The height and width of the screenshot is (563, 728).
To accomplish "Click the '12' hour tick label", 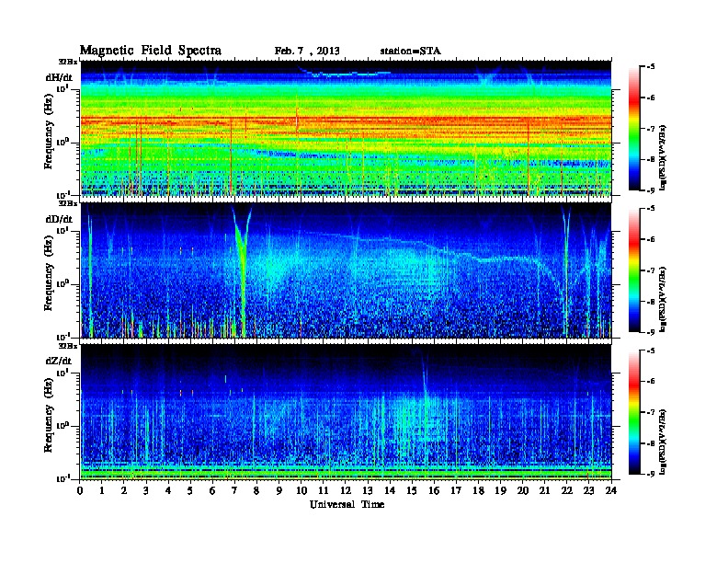I will pyautogui.click(x=346, y=490).
